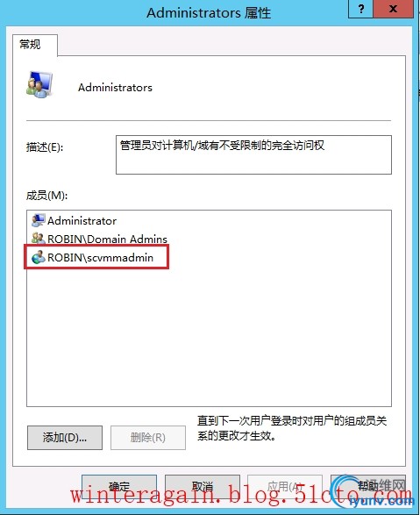Open help with the 帮助 button
This screenshot has height=515, width=420.
[x=368, y=486]
